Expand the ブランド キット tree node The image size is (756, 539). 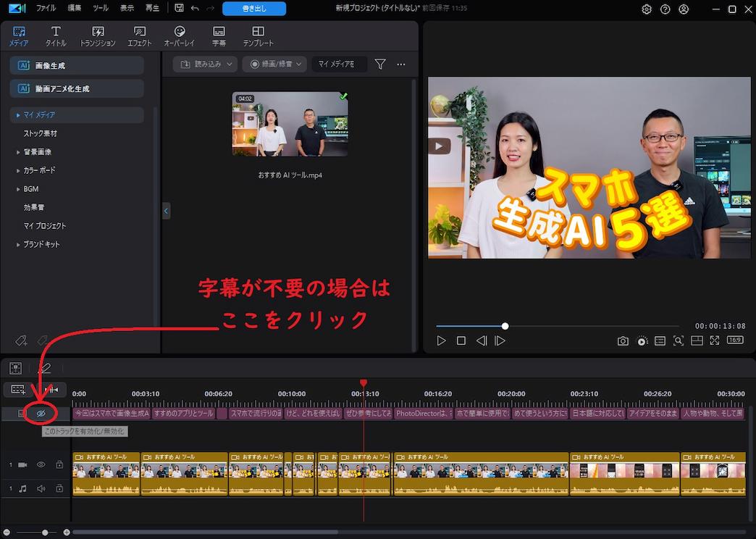click(x=18, y=245)
